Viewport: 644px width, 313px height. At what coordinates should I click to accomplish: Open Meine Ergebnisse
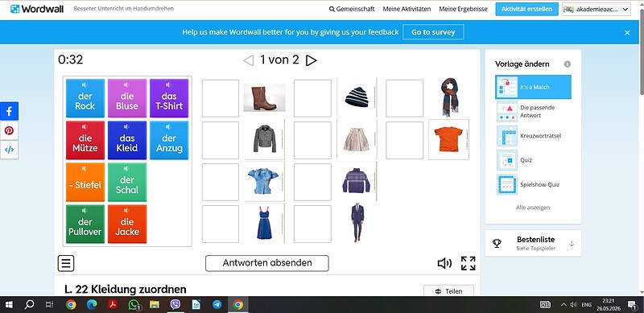click(x=464, y=9)
